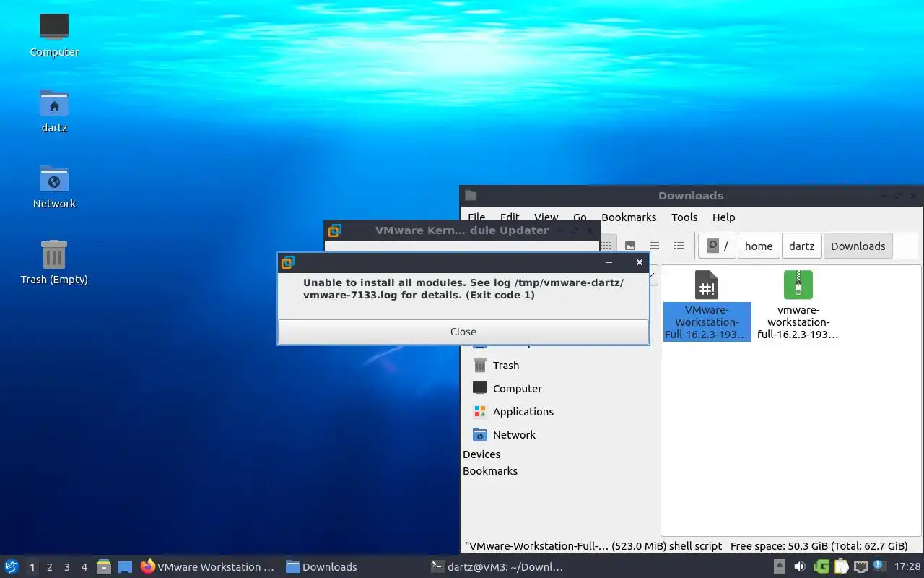
Task: Switch to workspace 4
Action: pyautogui.click(x=84, y=567)
